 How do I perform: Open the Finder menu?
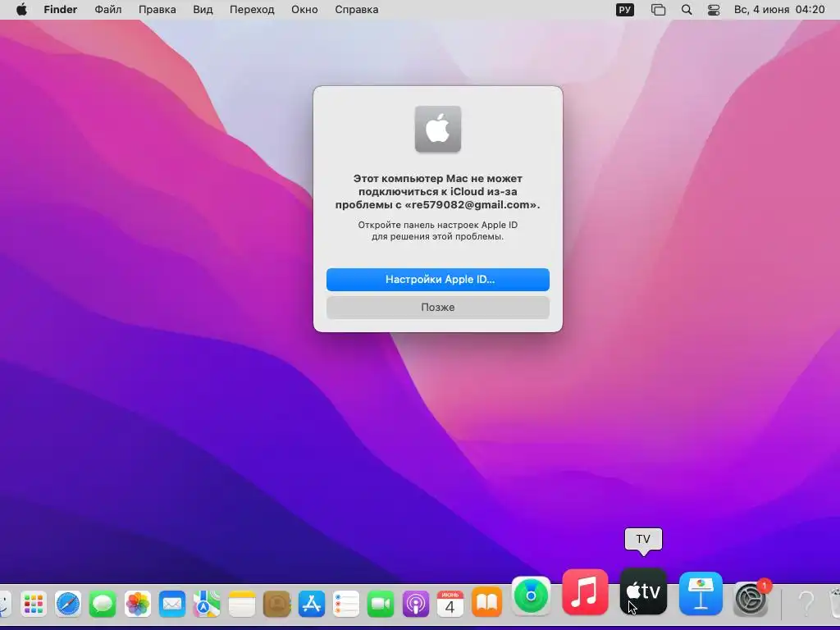61,10
